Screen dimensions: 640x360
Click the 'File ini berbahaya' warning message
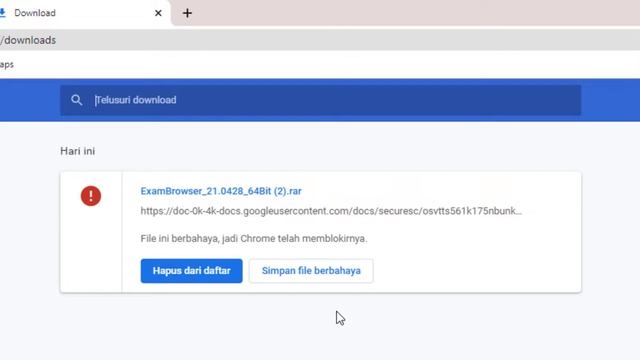(x=254, y=238)
